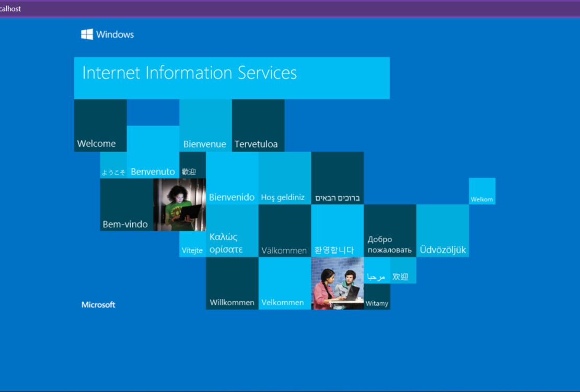
Task: Click the Microsoft logo text
Action: point(98,305)
